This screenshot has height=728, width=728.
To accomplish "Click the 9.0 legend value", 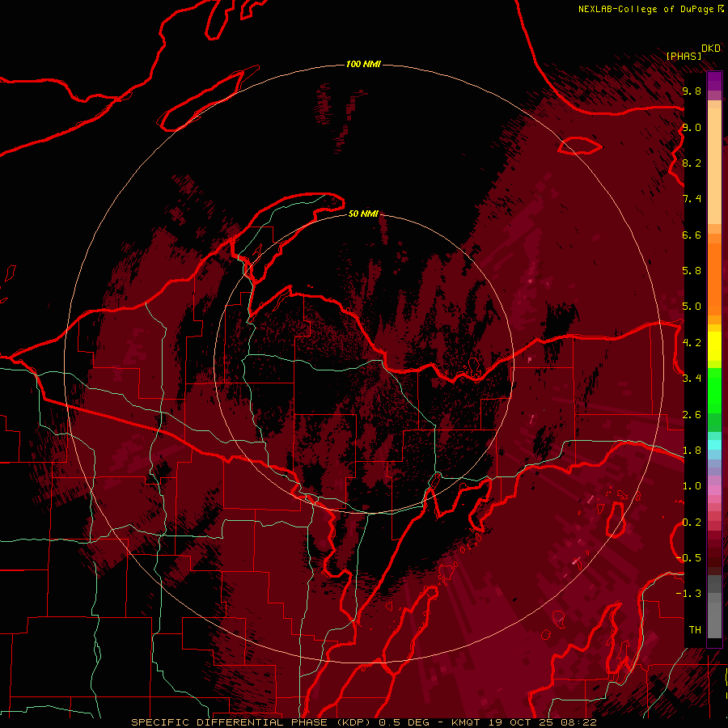I will [x=692, y=127].
